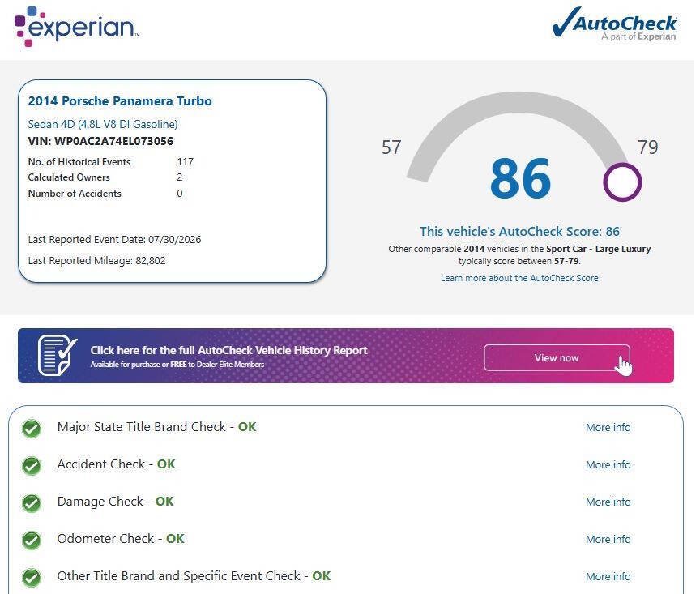Open Learn more about the AutoCheck Score link
The image size is (700, 594).
519,278
